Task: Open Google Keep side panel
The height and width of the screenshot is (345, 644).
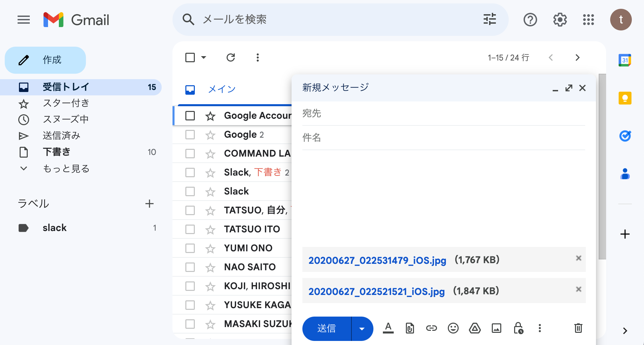Action: tap(625, 98)
